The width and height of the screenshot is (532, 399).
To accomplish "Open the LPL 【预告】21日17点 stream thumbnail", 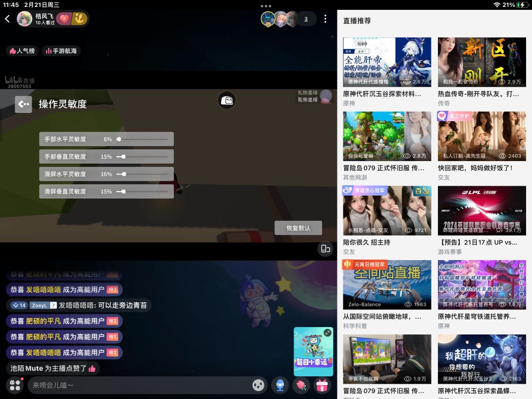I will [482, 210].
